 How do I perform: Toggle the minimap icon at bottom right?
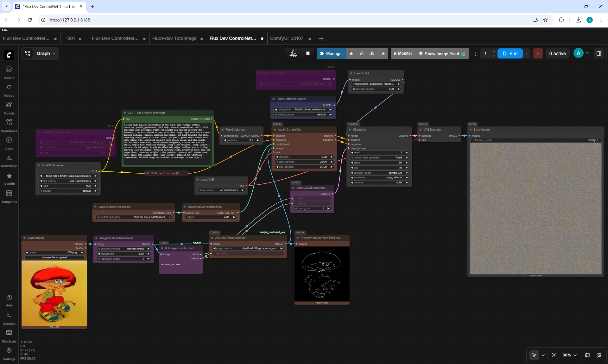[x=587, y=355]
